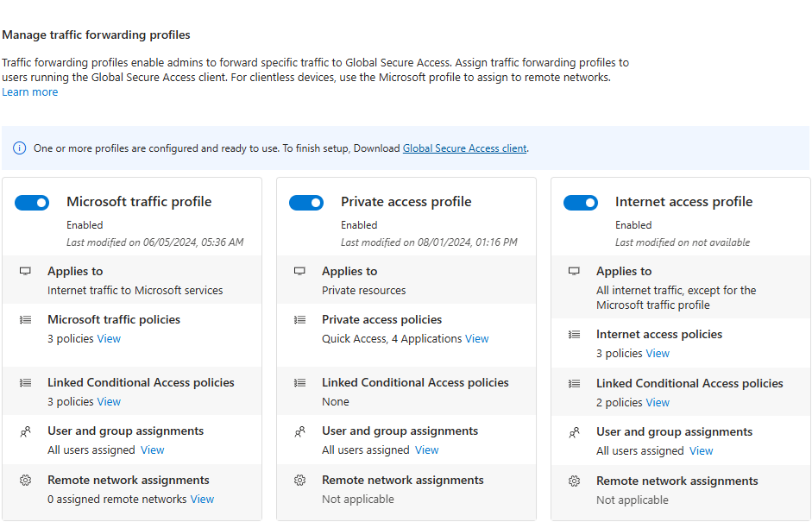Click the list icon beside Microsoft traffic policies

pyautogui.click(x=25, y=319)
